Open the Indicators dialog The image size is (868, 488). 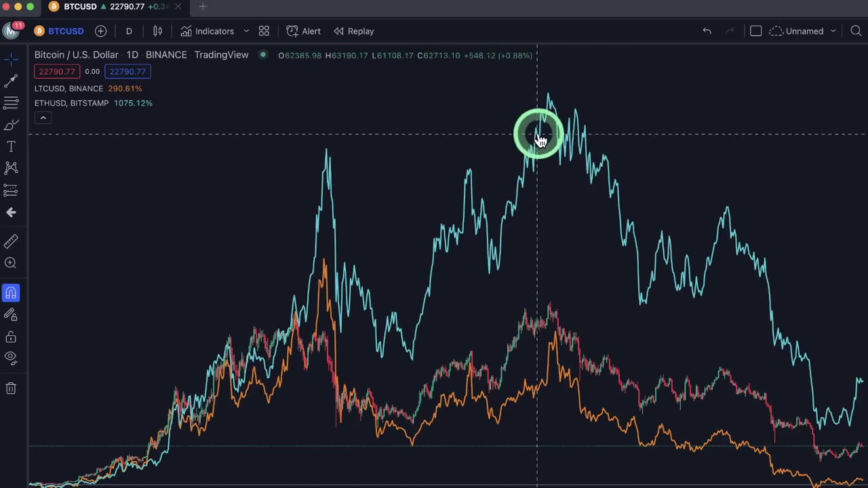tap(207, 31)
